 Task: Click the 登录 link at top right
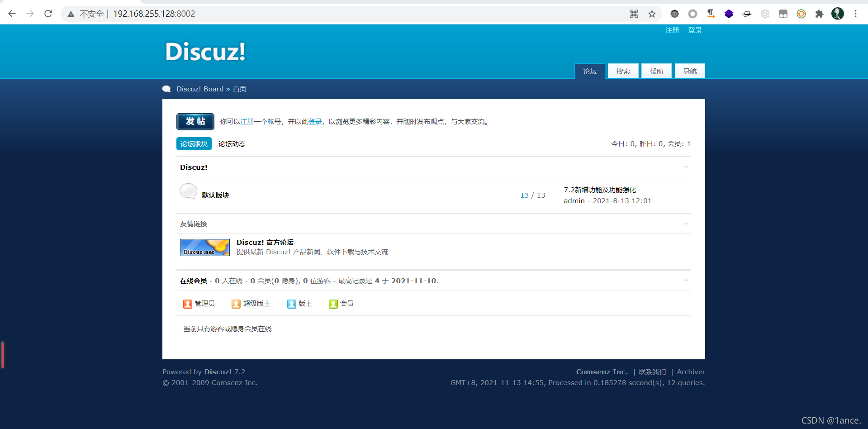click(x=695, y=30)
